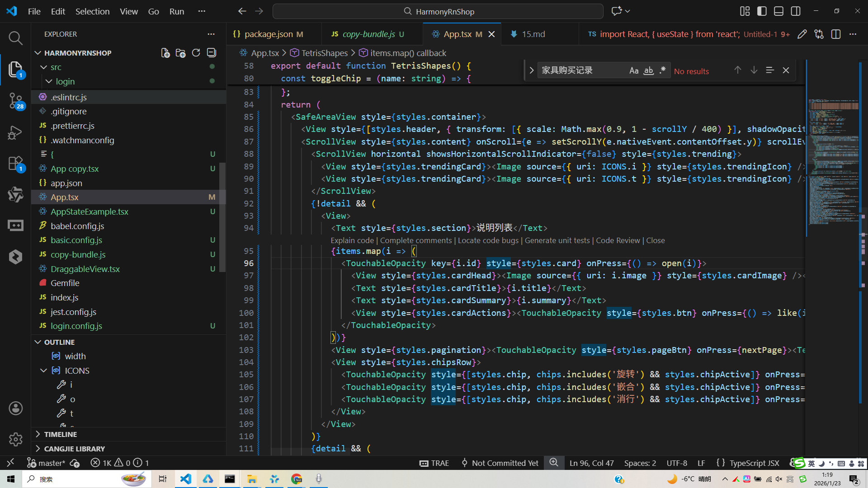Split the editor to the right
868x488 pixels.
pyautogui.click(x=835, y=34)
